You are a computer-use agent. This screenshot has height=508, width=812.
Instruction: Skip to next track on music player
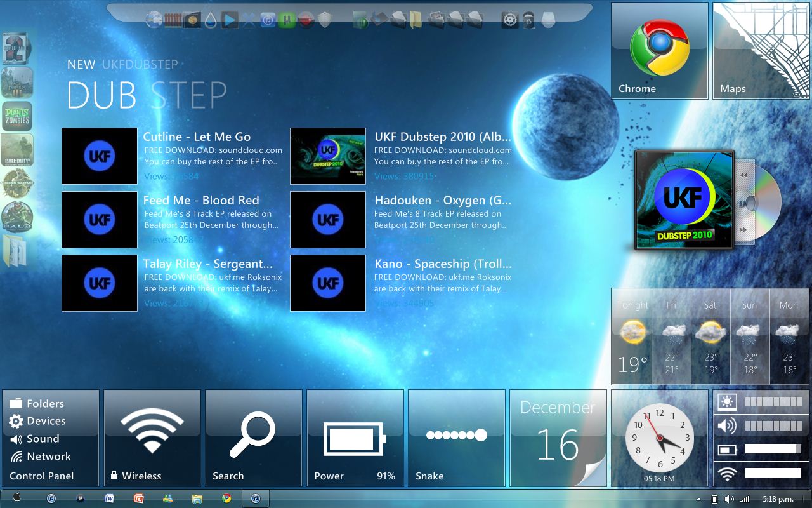pos(744,230)
